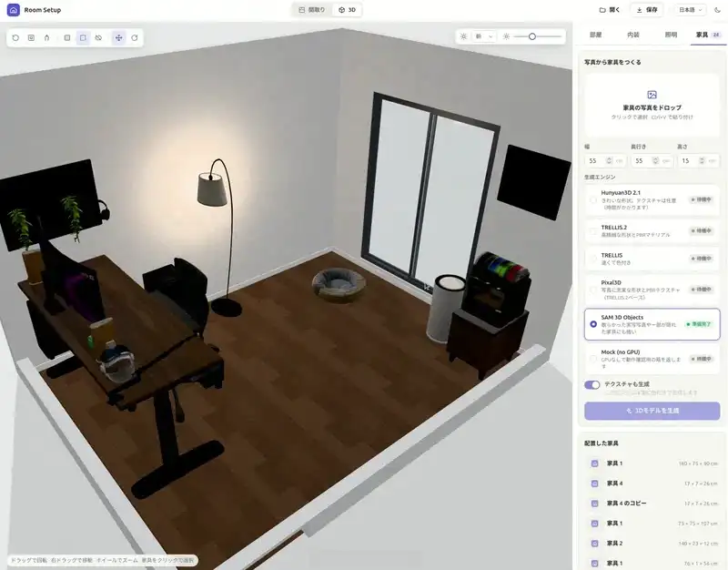Select the TRELLIS.2 engine radio button
The image size is (728, 570).
[x=593, y=231]
